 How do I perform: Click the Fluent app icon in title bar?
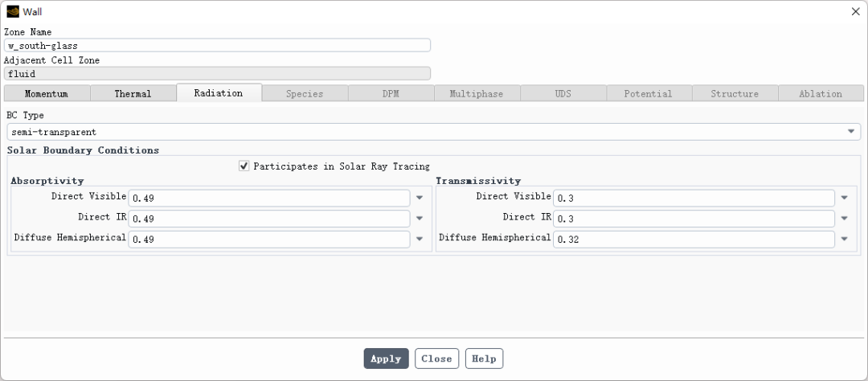(13, 11)
